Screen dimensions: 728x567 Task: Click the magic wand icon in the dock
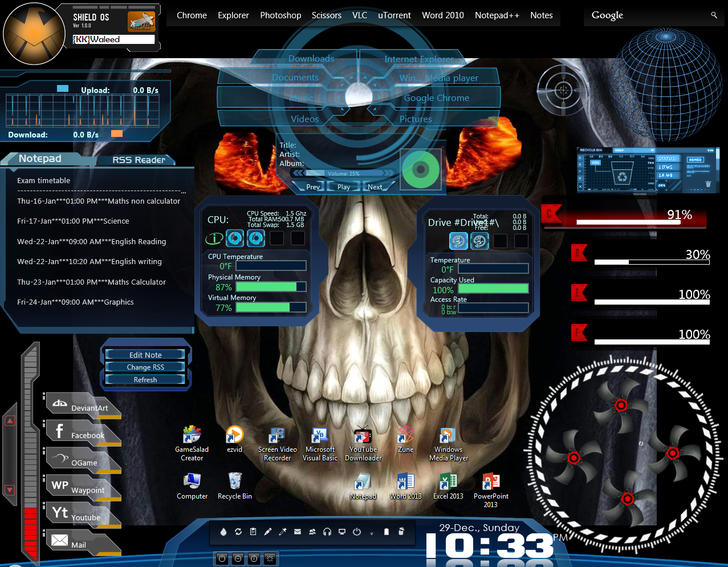coord(282,532)
